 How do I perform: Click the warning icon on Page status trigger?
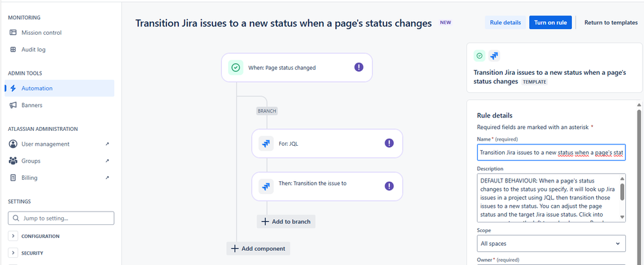(358, 67)
